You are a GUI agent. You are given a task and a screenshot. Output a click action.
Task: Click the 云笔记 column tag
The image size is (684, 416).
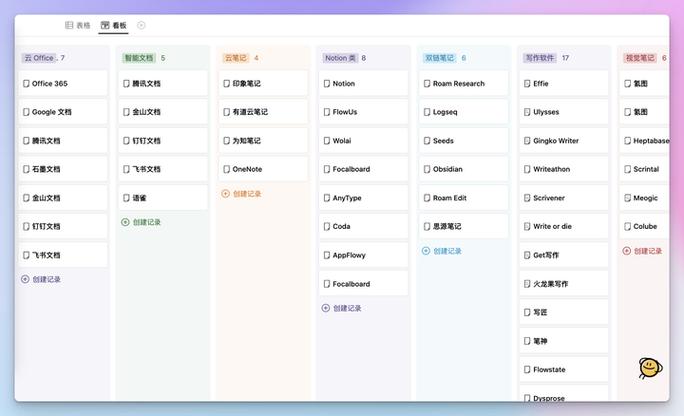coord(236,58)
